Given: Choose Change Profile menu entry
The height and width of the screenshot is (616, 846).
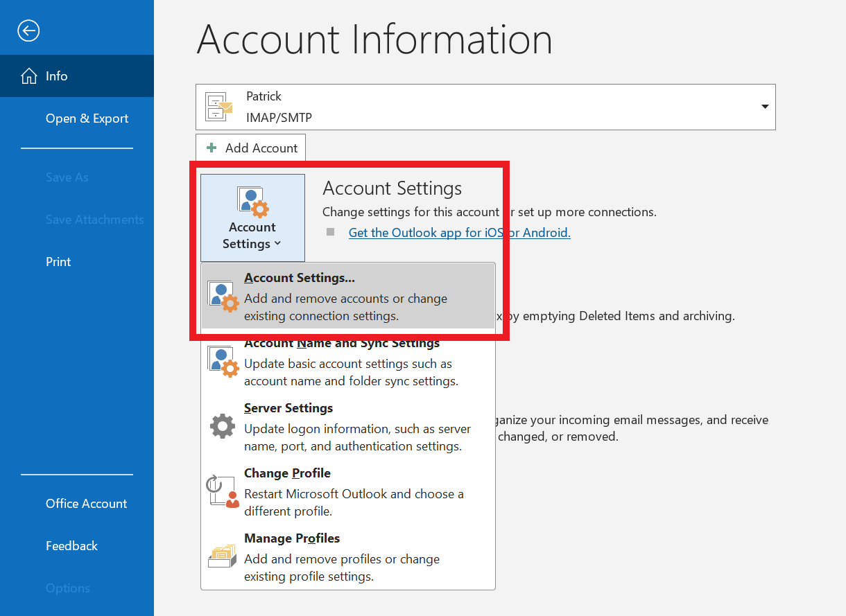Looking at the screenshot, I should tap(348, 492).
